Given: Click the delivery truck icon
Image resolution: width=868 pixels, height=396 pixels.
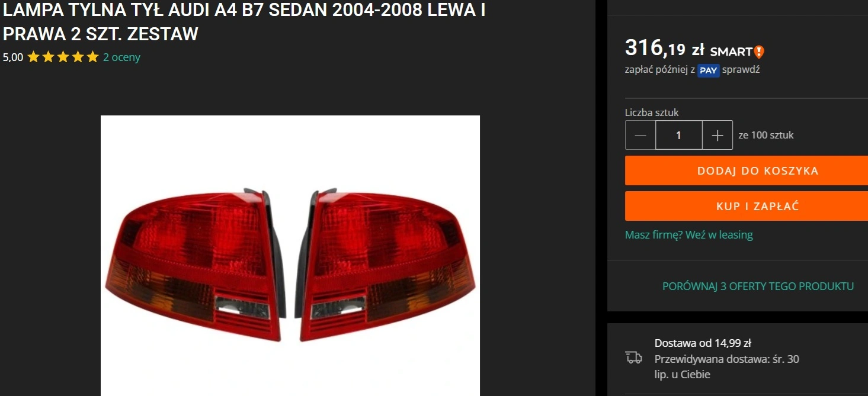Looking at the screenshot, I should (x=633, y=357).
